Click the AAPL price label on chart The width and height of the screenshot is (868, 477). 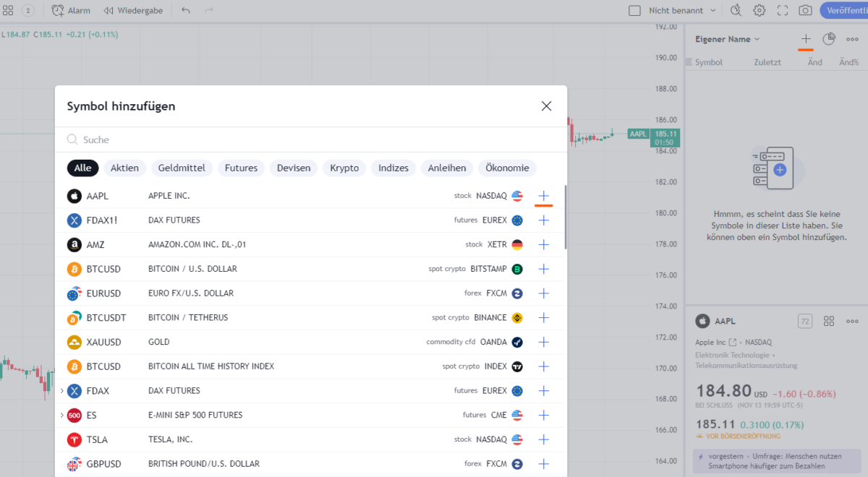[638, 134]
